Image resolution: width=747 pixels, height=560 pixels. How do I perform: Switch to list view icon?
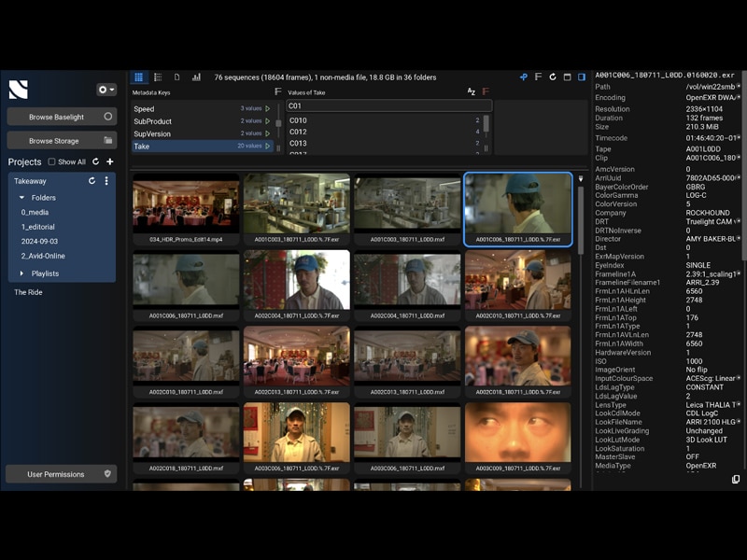158,77
